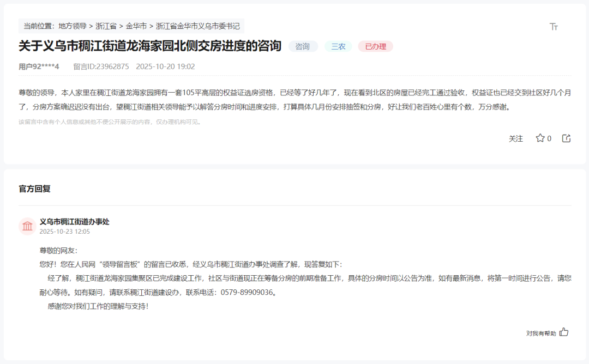Click the thumbs-up icon in the reply
Screen dimensions: 589x364
(x=564, y=332)
